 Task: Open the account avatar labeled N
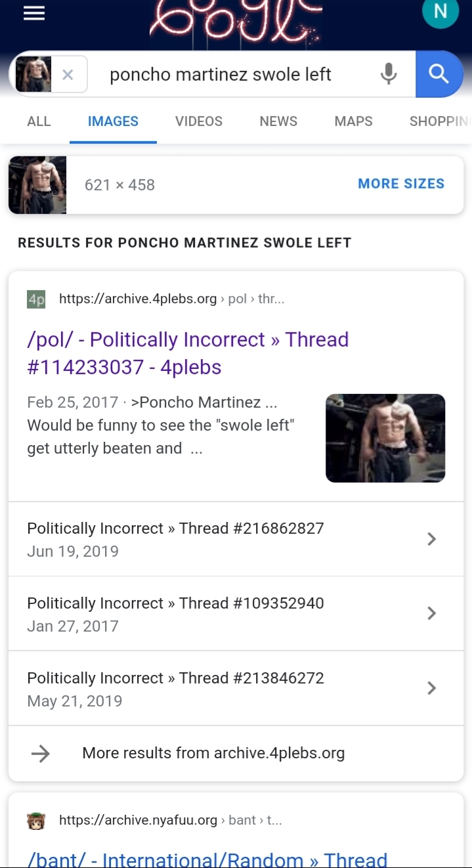pos(440,12)
